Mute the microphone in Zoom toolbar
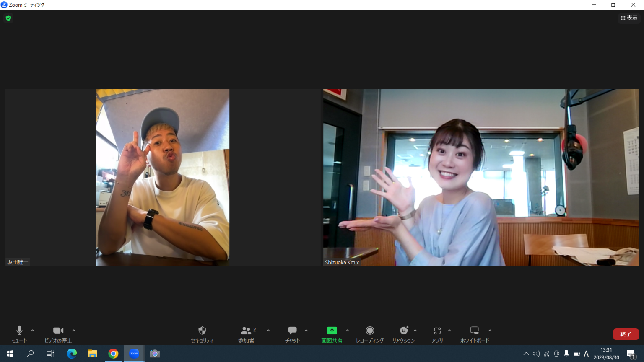The image size is (644, 362). (x=19, y=331)
